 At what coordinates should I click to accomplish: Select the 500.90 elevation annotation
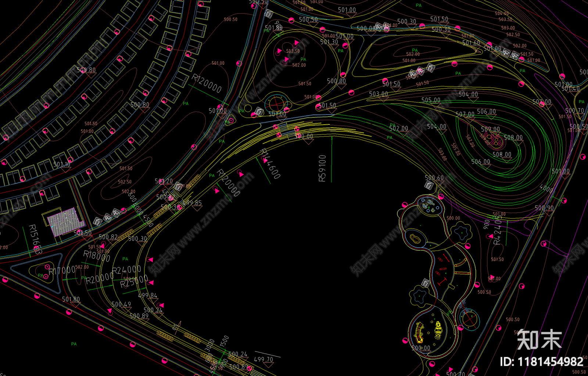[544, 208]
